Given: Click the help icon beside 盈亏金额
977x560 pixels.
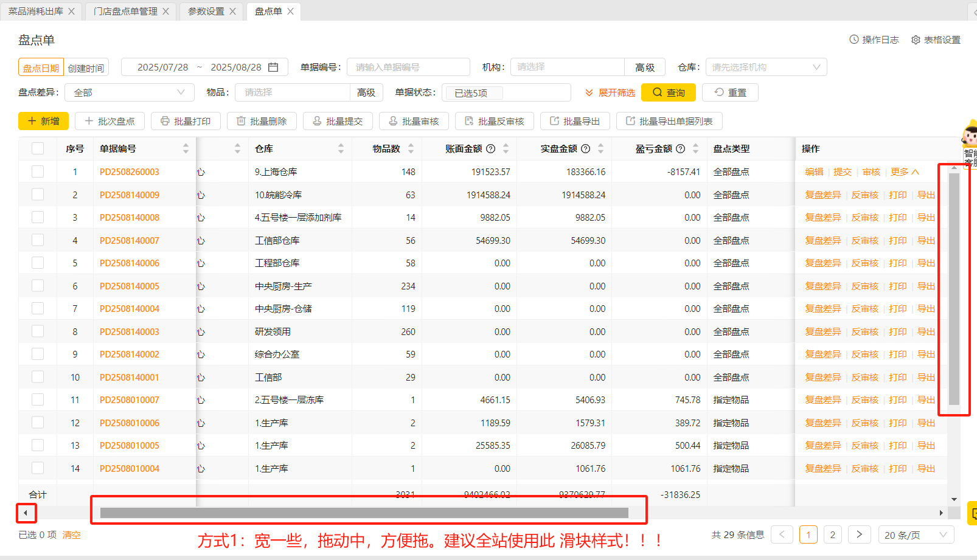Looking at the screenshot, I should click(681, 148).
